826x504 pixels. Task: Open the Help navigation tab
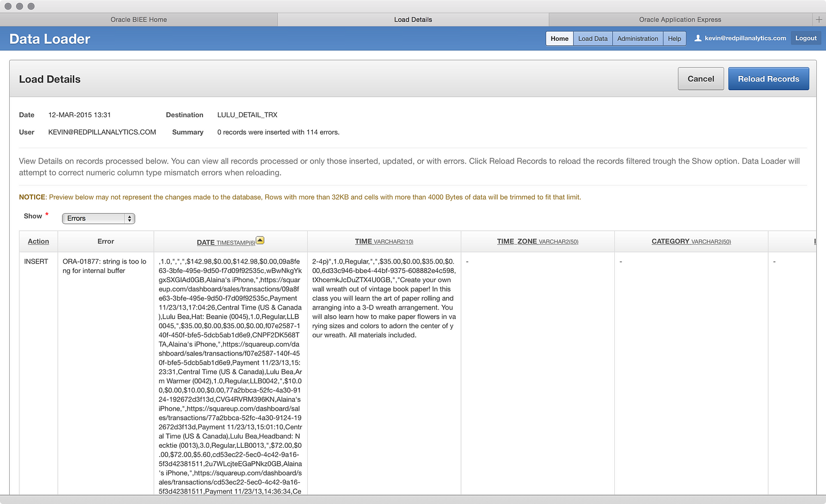coord(674,39)
